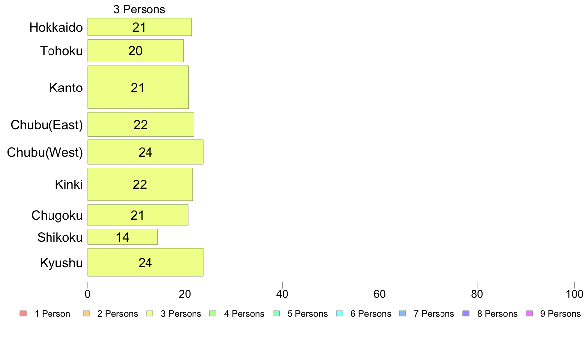This screenshot has width=588, height=364.
Task: Click the 100 tick on the axis
Action: (x=574, y=294)
